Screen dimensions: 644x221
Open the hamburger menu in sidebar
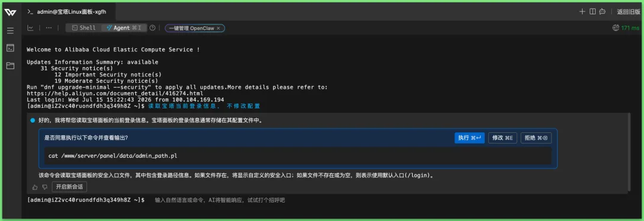click(x=10, y=31)
